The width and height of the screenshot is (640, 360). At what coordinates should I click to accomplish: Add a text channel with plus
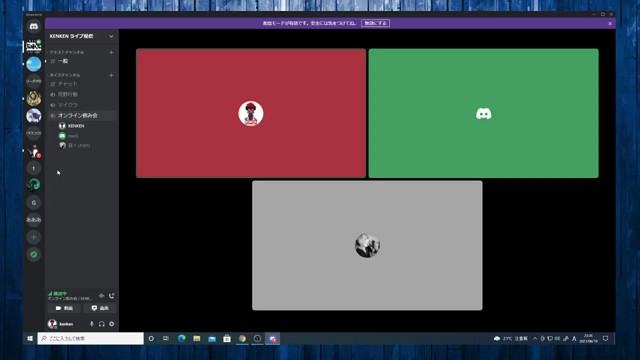(x=111, y=52)
